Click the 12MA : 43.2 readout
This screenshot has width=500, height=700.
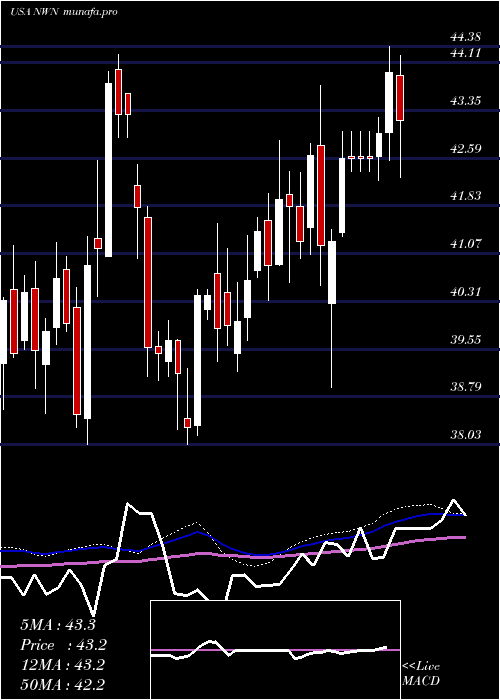tap(62, 665)
